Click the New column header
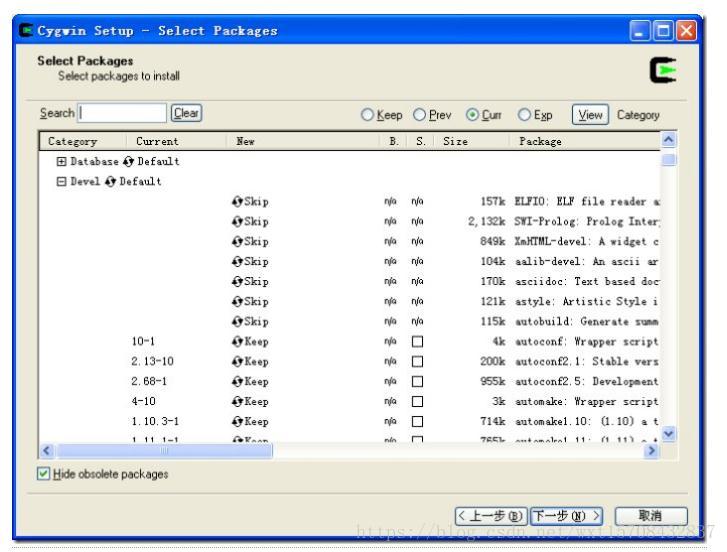 point(303,141)
